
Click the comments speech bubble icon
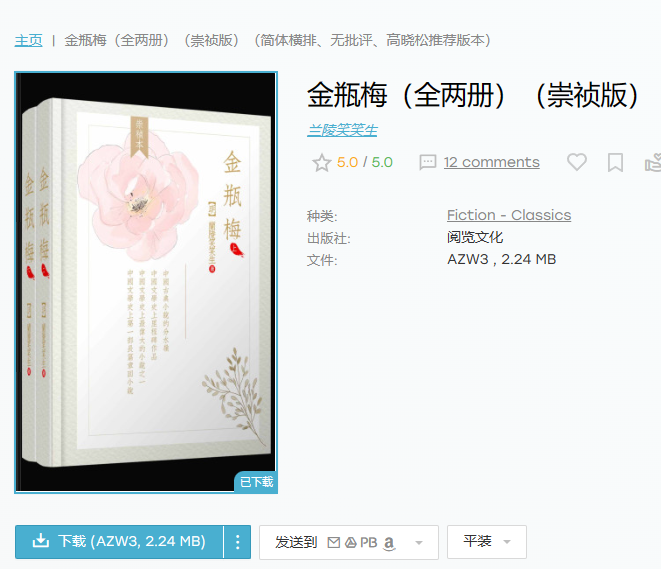click(427, 162)
